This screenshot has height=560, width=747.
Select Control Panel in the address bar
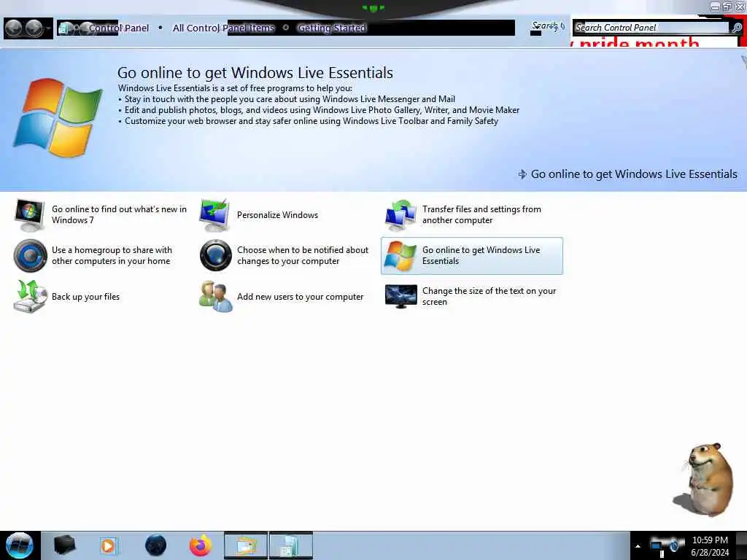pyautogui.click(x=119, y=28)
